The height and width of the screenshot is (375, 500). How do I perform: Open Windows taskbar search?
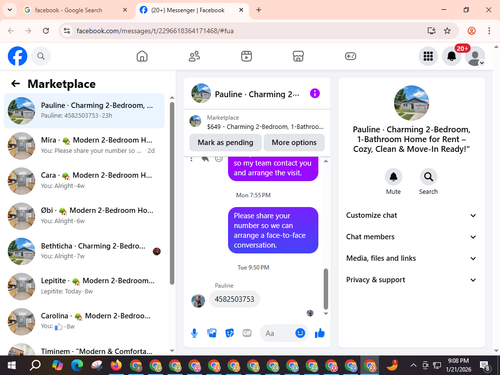click(35, 366)
